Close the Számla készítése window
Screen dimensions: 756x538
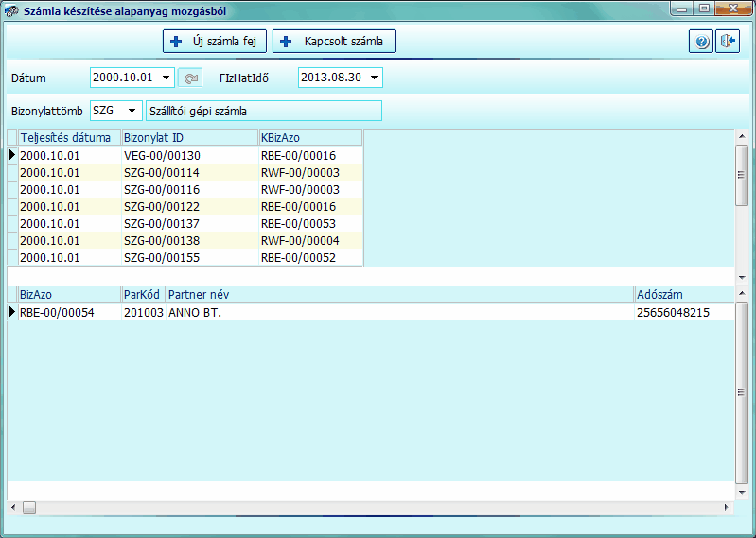coord(733,9)
